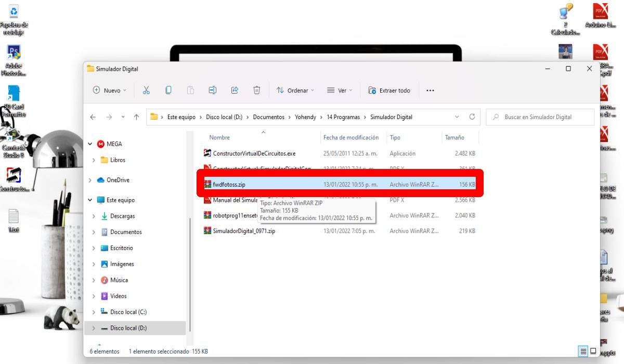Click the Cut scissors icon in toolbar

pyautogui.click(x=146, y=90)
